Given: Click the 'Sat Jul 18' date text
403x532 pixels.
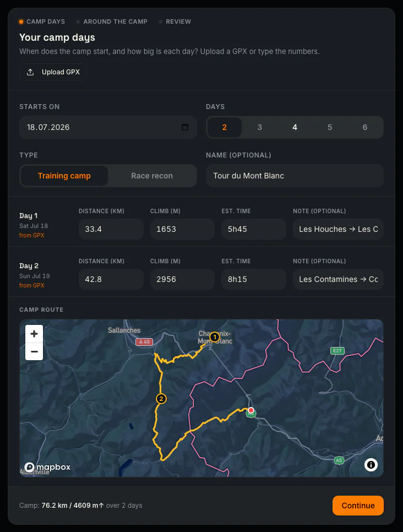Looking at the screenshot, I should point(34,226).
